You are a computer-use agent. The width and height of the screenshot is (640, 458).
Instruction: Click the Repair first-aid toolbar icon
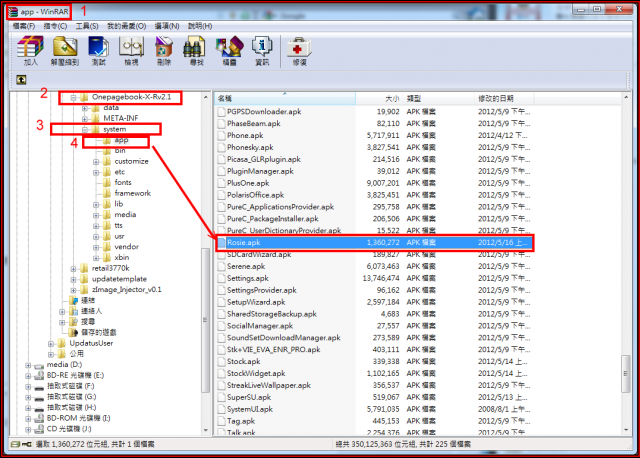point(299,47)
